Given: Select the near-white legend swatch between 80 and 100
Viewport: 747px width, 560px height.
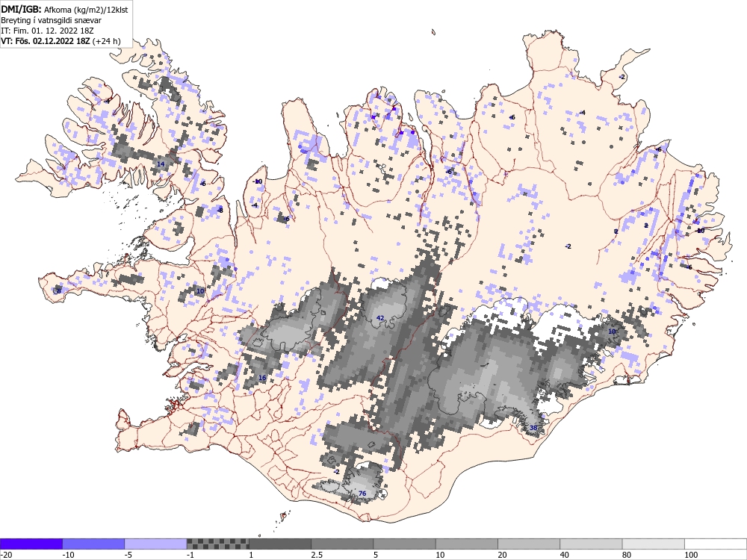Looking at the screenshot, I should tap(654, 544).
